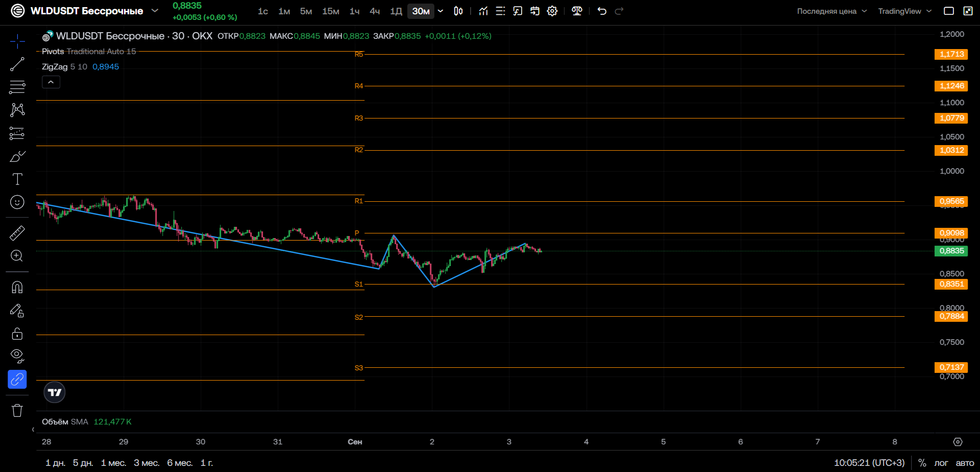Activate the ruler measure tool
Screen dimensions: 980x472
17,233
